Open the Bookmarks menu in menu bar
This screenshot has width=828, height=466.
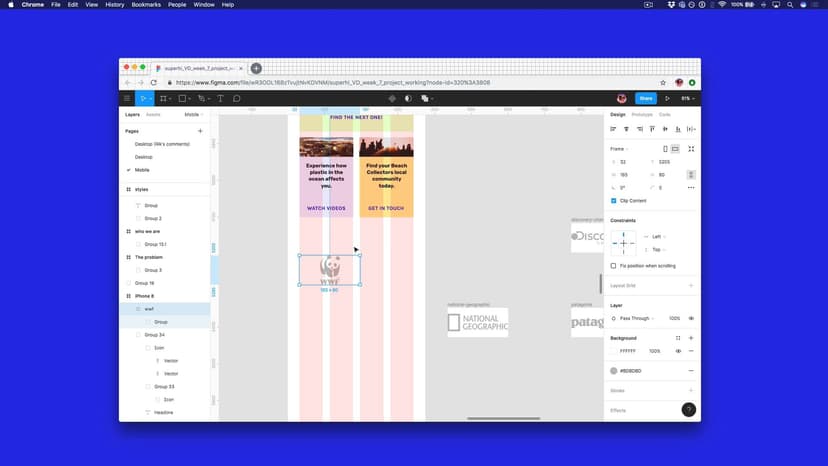[146, 4]
